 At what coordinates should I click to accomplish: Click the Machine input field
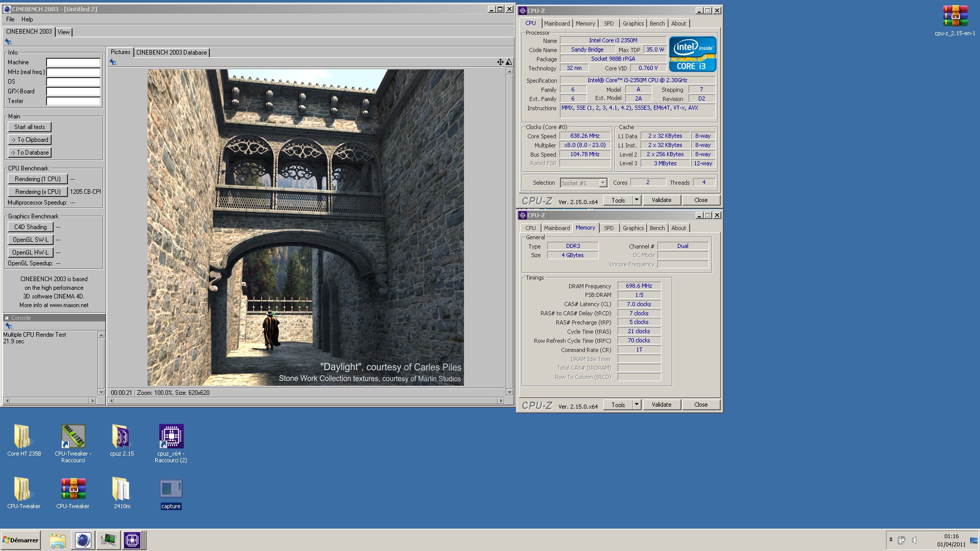point(73,62)
